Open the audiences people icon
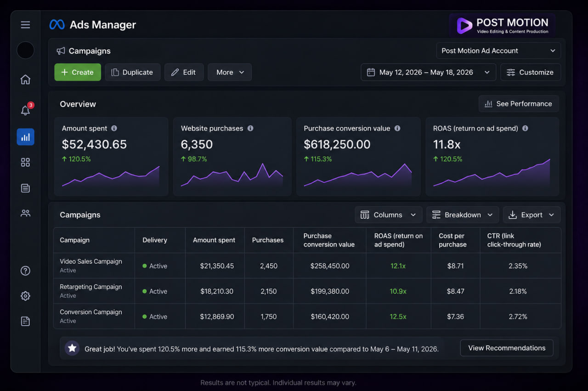 (x=25, y=213)
